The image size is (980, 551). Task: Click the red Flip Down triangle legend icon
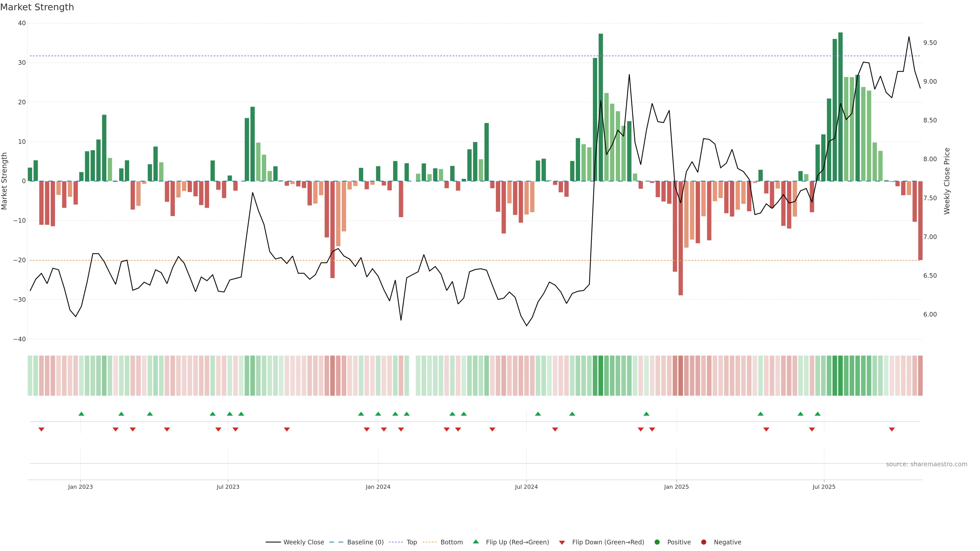562,543
